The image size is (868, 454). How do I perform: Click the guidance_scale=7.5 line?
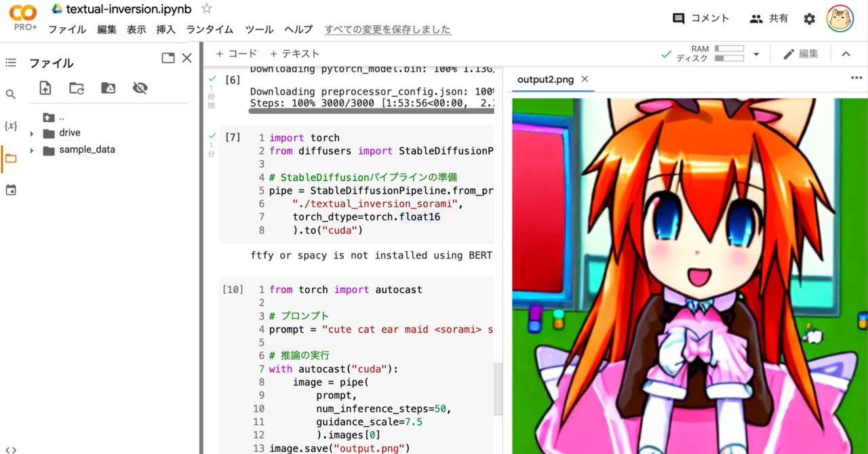click(x=369, y=422)
